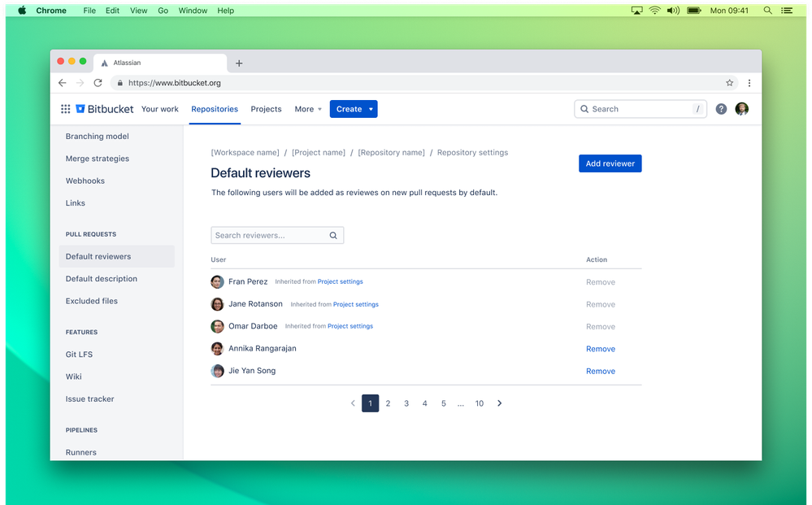Go to page 5

443,403
